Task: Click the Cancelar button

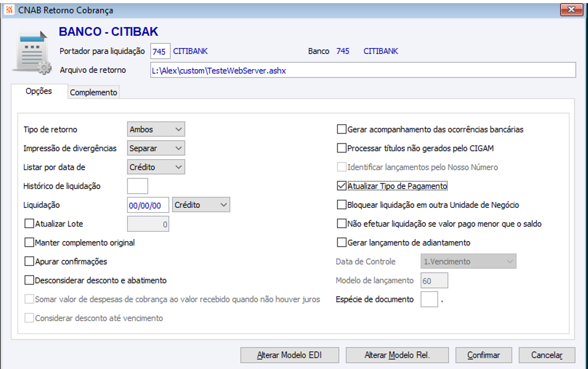Action: pyautogui.click(x=547, y=355)
